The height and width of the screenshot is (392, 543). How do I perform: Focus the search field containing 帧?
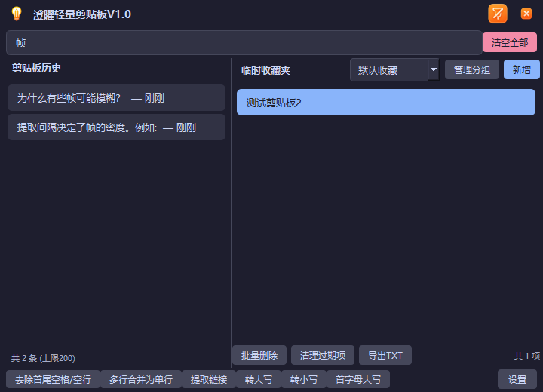[x=244, y=43]
